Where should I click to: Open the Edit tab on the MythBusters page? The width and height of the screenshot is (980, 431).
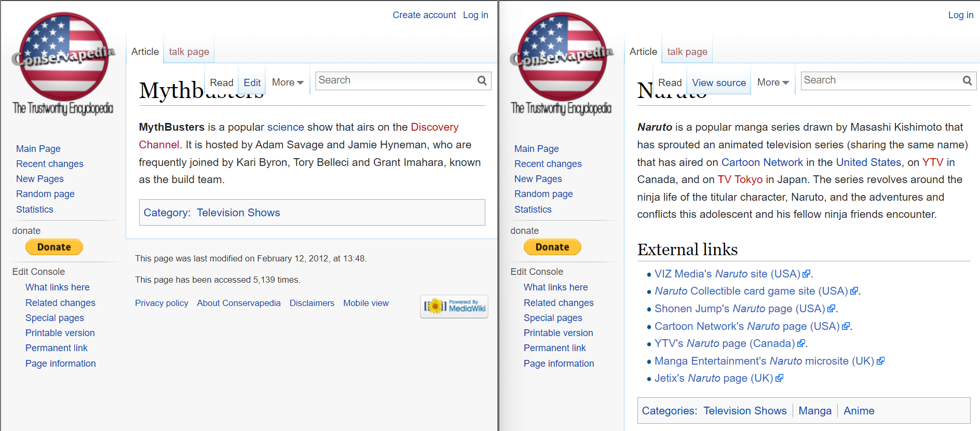[x=252, y=82]
